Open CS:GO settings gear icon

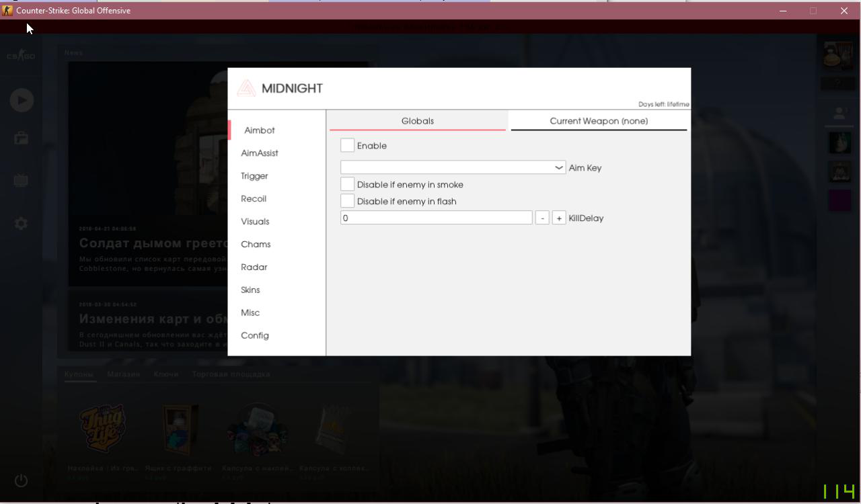click(22, 223)
